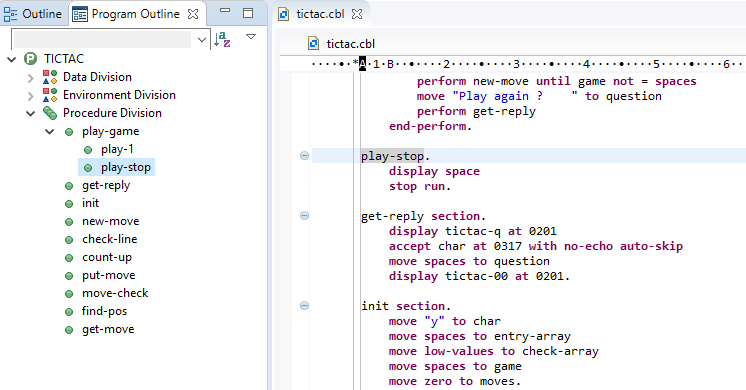Fold the init section in editor

tap(304, 305)
